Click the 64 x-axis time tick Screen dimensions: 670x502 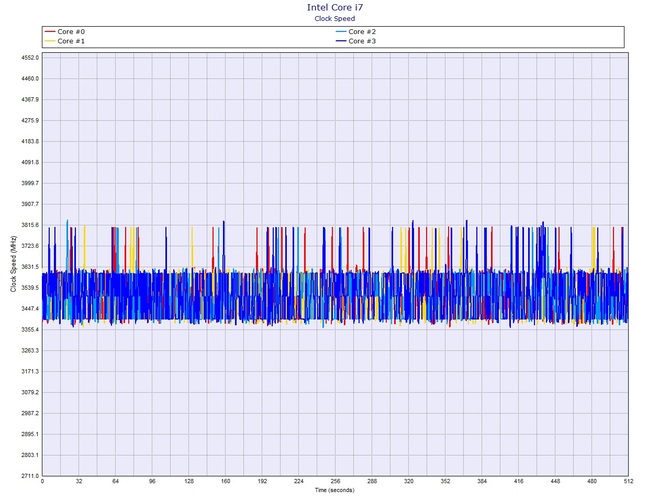(116, 481)
